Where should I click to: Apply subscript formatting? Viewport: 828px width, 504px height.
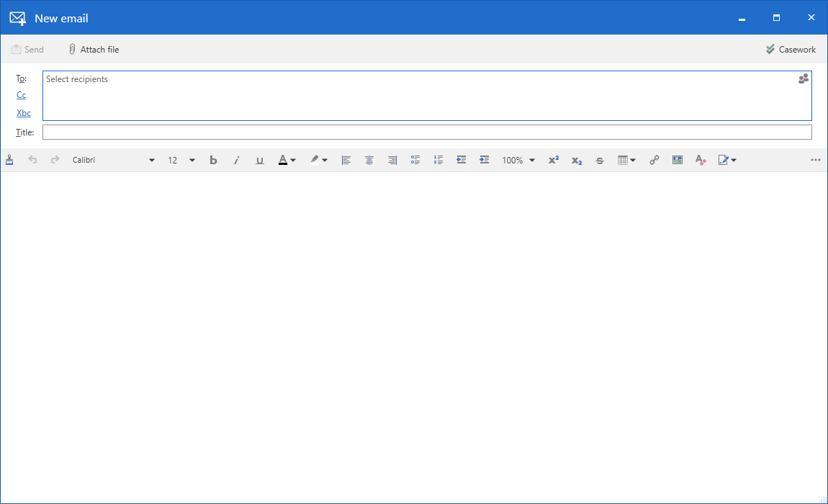pyautogui.click(x=576, y=159)
